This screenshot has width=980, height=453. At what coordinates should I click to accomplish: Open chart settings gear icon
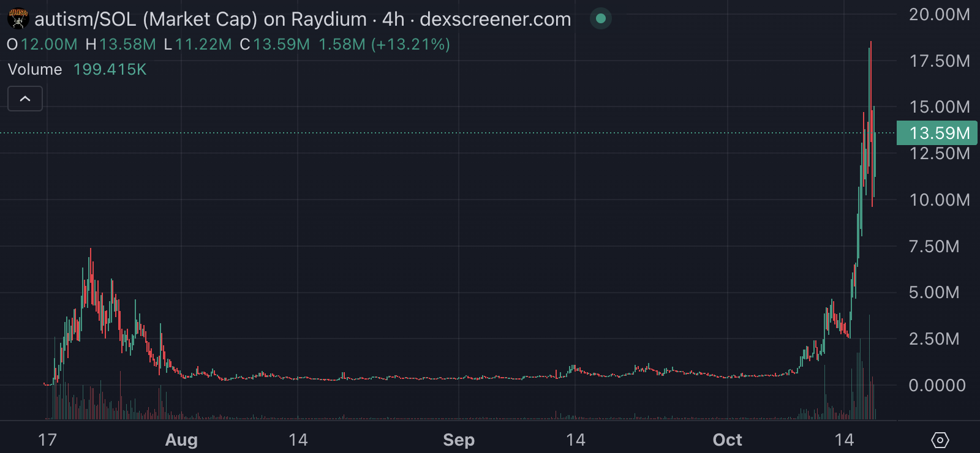tap(940, 440)
